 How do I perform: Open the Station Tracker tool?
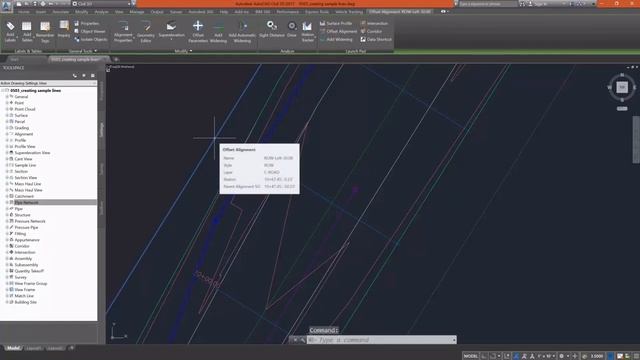[x=307, y=32]
